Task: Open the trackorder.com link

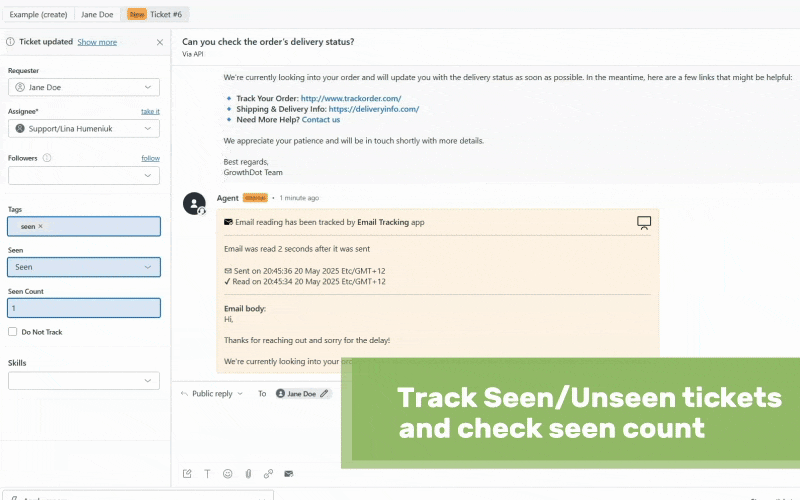Action: point(351,98)
